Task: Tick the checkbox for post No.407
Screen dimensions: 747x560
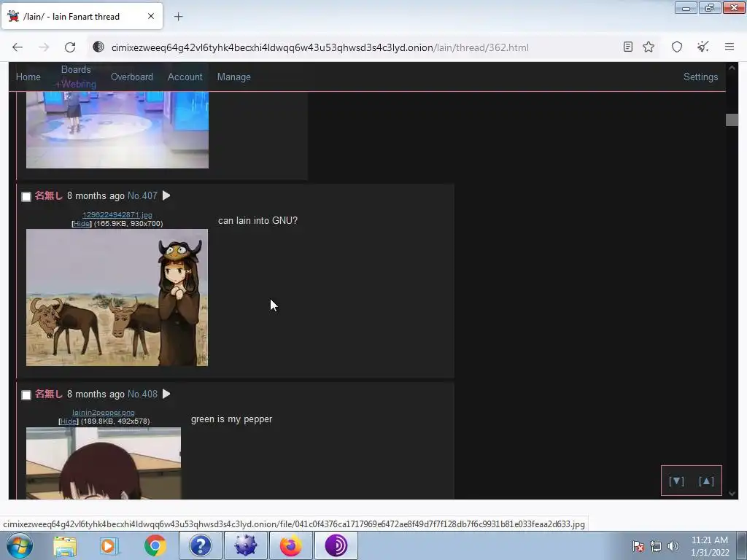Action: 26,197
